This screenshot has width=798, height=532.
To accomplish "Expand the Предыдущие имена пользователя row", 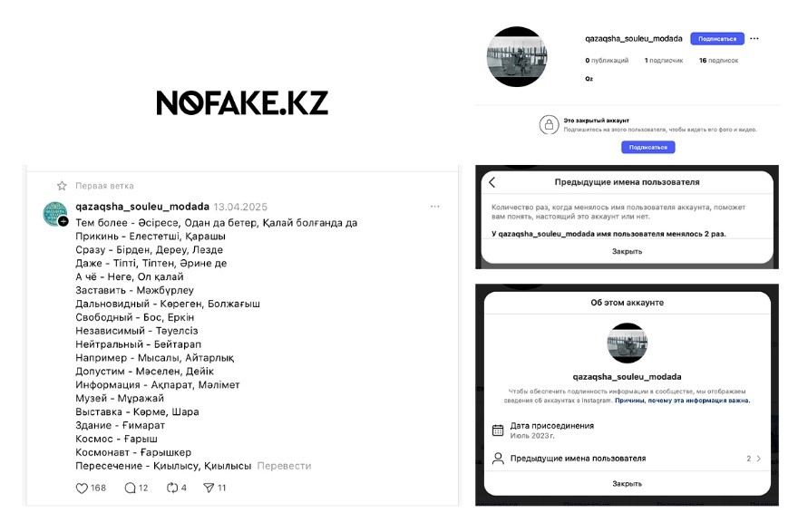I will tap(627, 459).
